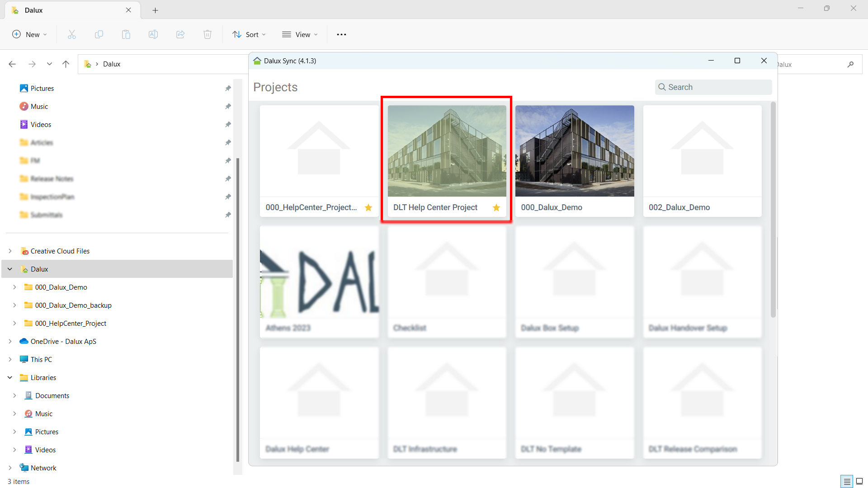Expand the 000_Dalux_Demo folder tree node
Screen dimensions: 868x488
pos(14,287)
